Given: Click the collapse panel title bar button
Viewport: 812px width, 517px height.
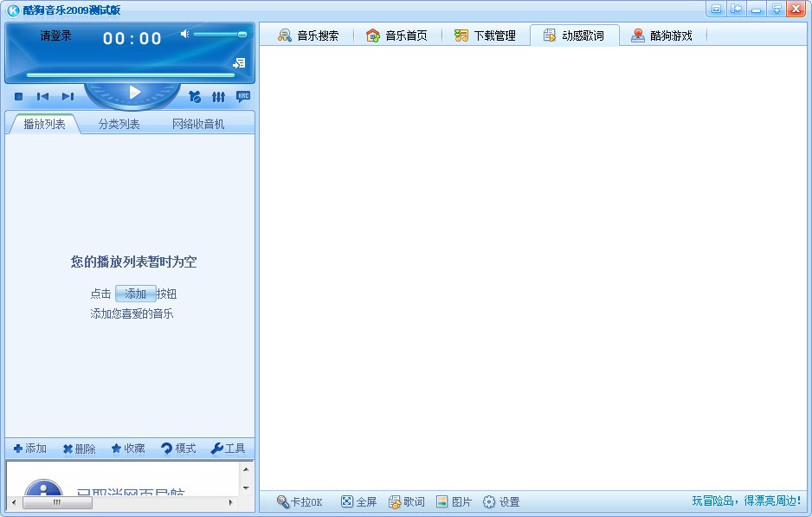Looking at the screenshot, I should click(736, 9).
